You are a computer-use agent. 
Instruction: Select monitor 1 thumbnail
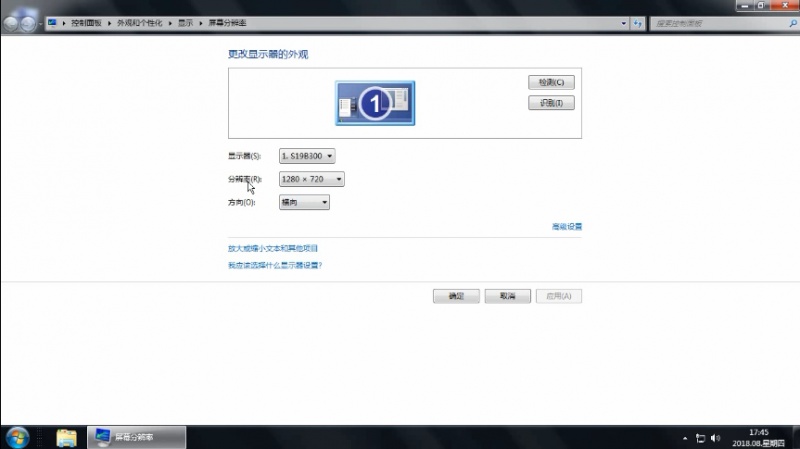375,103
